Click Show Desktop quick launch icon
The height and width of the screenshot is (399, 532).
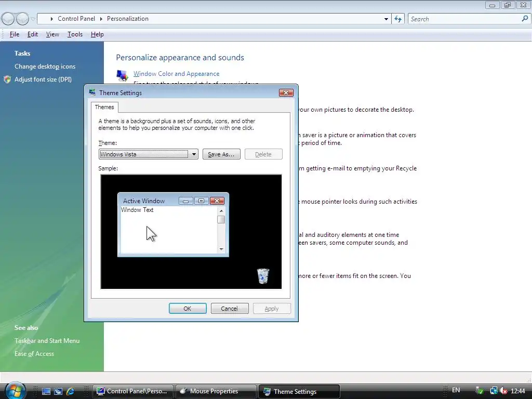46,391
